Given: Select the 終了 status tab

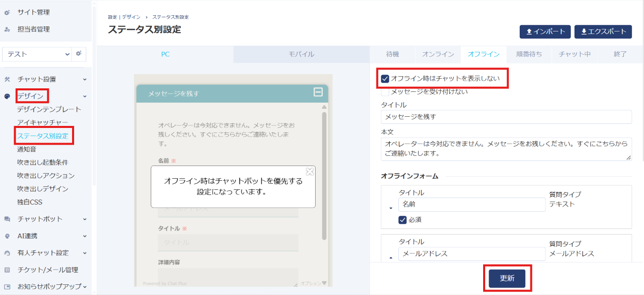Looking at the screenshot, I should [620, 54].
